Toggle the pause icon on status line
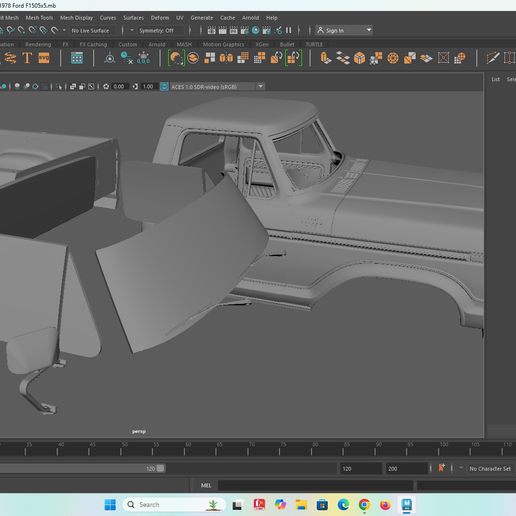Screen dimensions: 516x516 pyautogui.click(x=289, y=30)
